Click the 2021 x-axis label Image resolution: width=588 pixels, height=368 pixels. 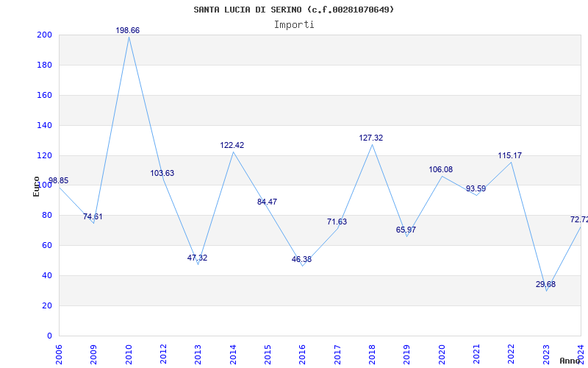click(x=476, y=355)
